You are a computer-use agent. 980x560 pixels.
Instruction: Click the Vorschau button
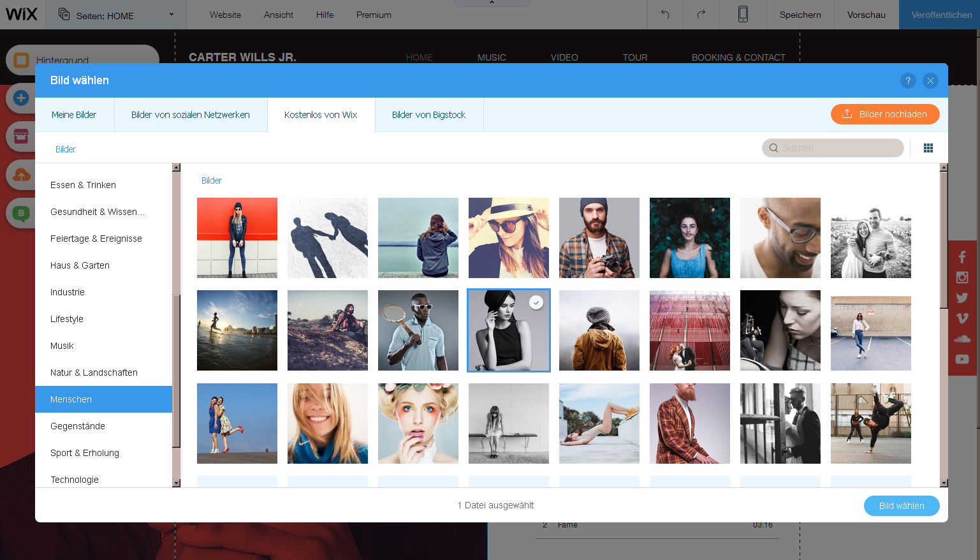click(866, 15)
